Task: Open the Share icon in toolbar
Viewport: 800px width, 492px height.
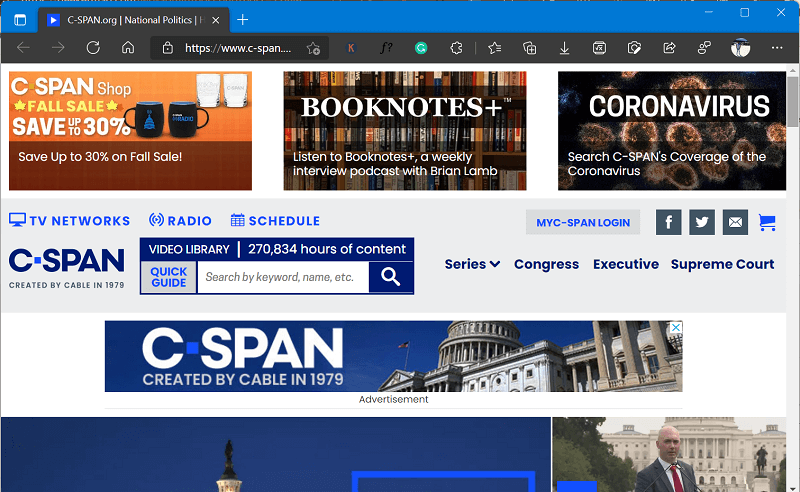Action: pyautogui.click(x=669, y=48)
